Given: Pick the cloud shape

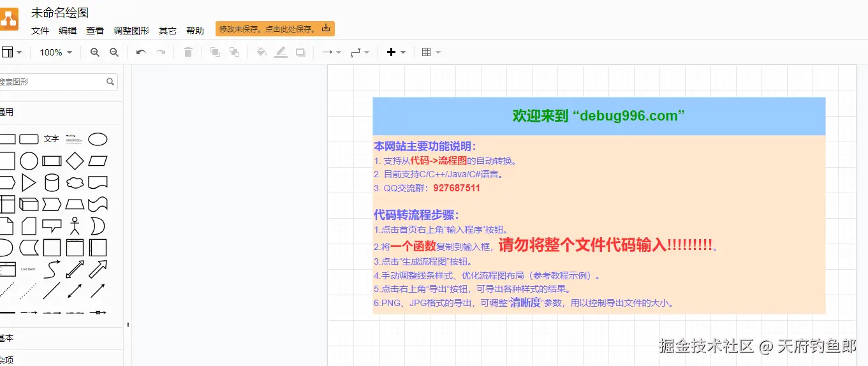Looking at the screenshot, I should point(75,183).
